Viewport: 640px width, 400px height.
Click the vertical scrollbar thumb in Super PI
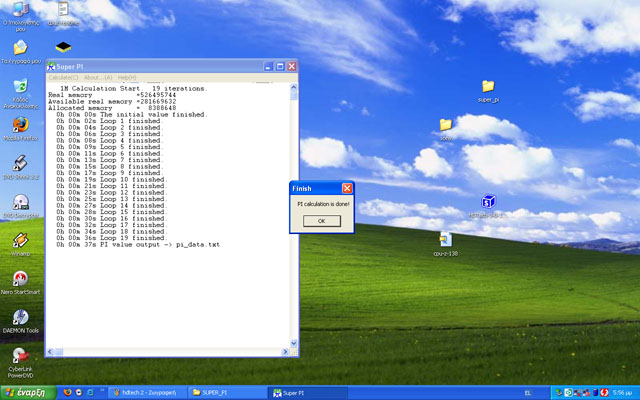point(294,96)
